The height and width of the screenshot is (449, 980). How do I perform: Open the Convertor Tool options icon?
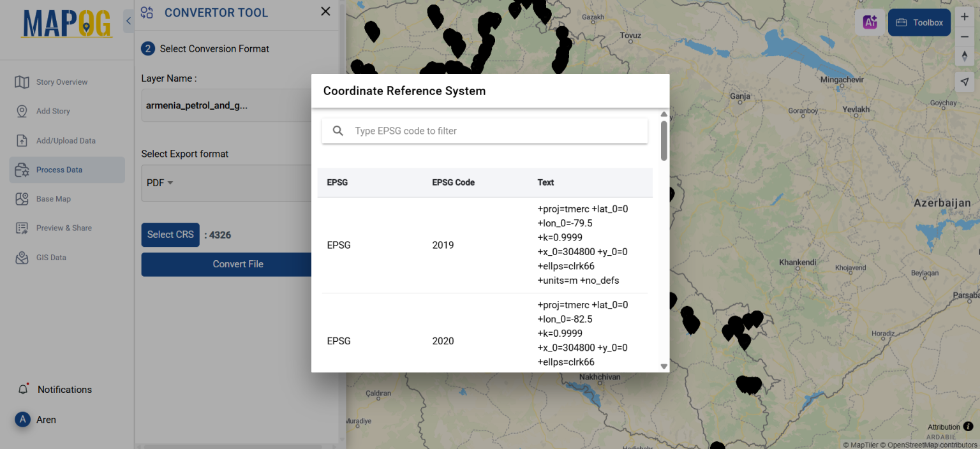click(147, 12)
